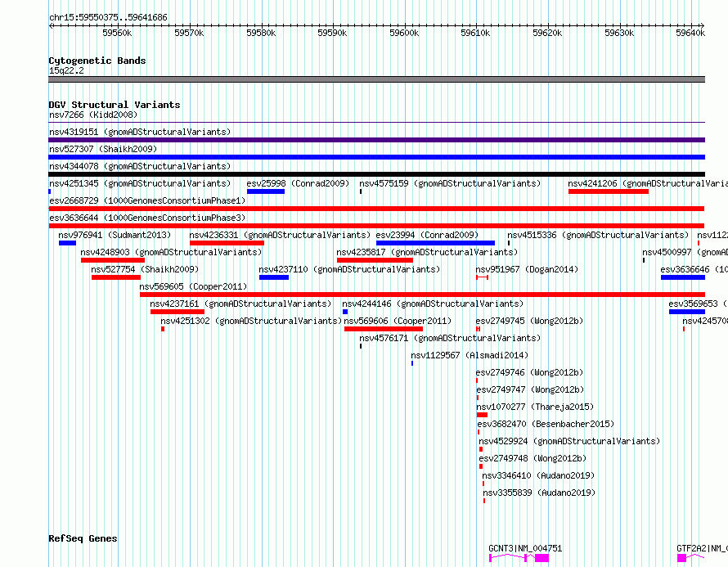Viewport: 728px width, 567px height.
Task: Open esv3636644 1000GenomesConsortiumPhase3 label
Action: click(147, 218)
